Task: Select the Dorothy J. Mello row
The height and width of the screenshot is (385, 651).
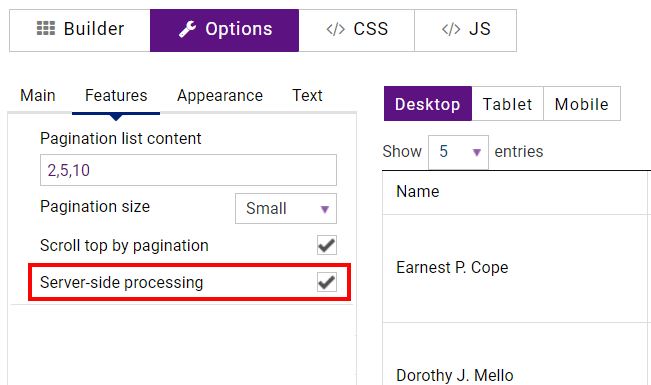Action: 516,357
